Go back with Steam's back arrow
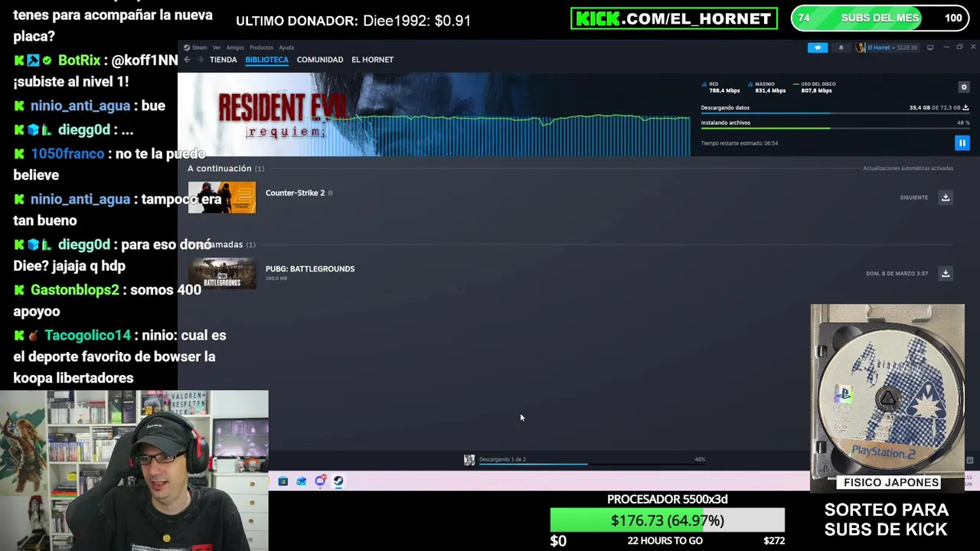 click(187, 60)
